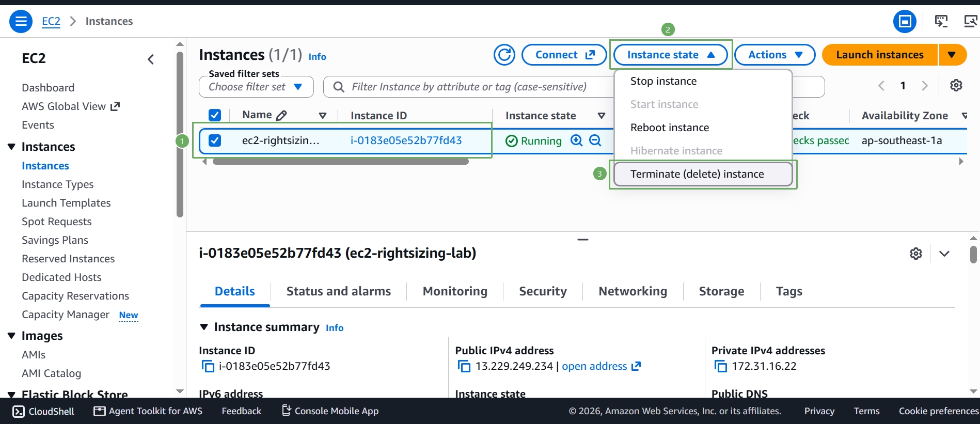Viewport: 980px width, 424px height.
Task: Select Stop instance menu option
Action: click(703, 81)
